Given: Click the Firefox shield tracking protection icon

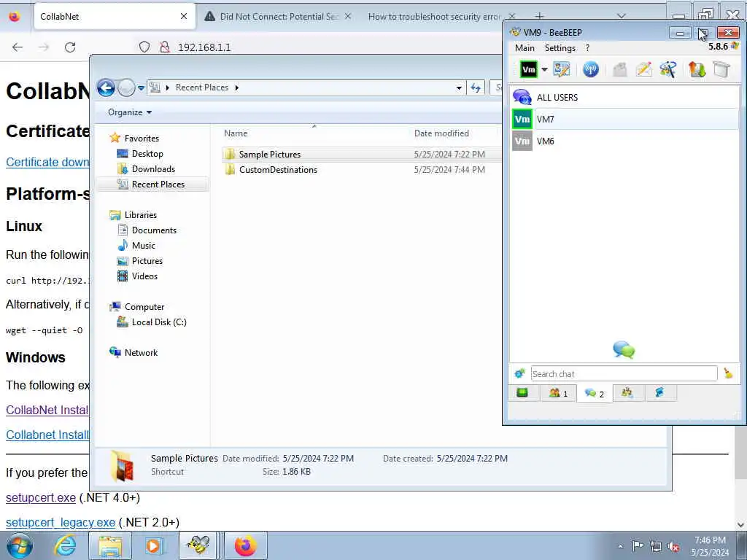Looking at the screenshot, I should pos(144,47).
